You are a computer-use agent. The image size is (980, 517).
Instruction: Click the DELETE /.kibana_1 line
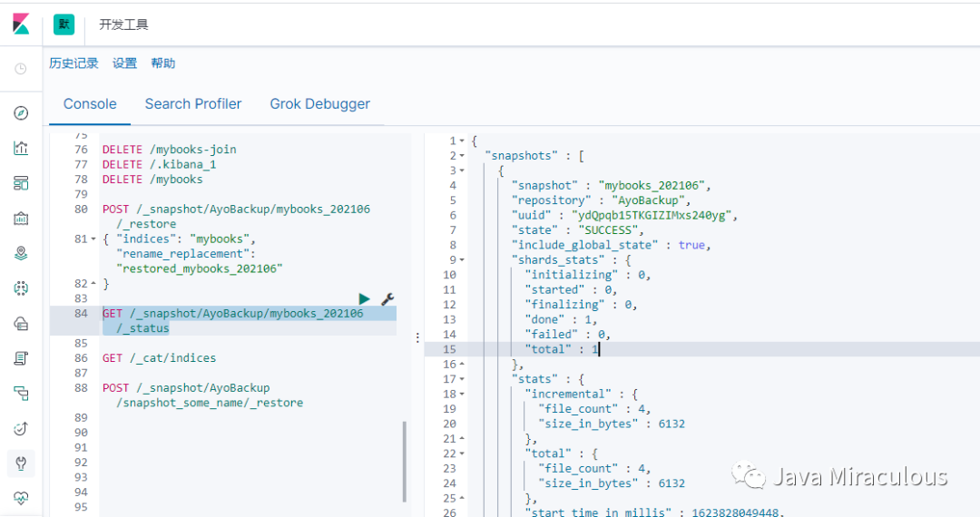click(160, 165)
